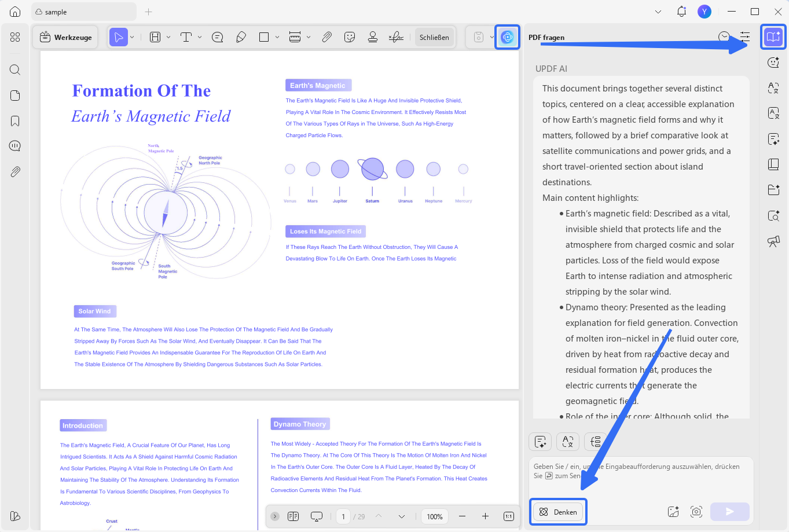Select the pencil drawing tool
This screenshot has width=789, height=532.
(x=241, y=37)
